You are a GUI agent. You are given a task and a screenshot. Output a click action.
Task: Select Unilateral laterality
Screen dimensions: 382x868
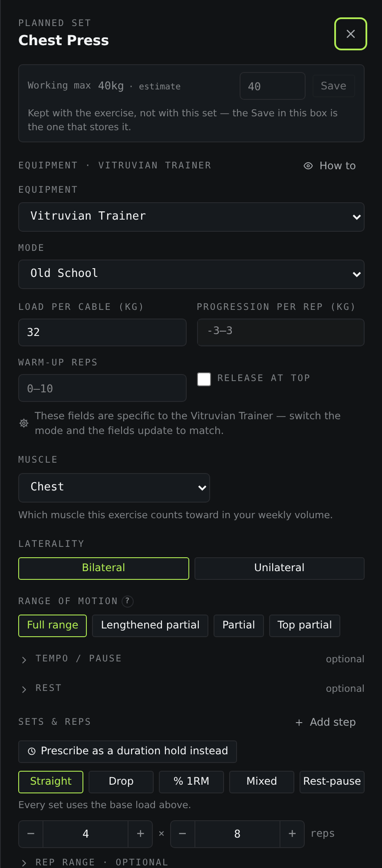(x=280, y=568)
